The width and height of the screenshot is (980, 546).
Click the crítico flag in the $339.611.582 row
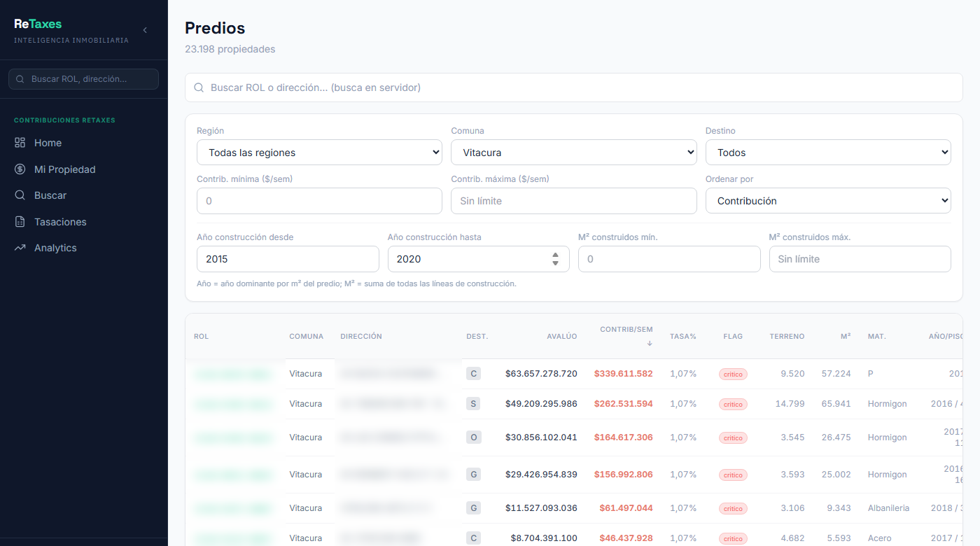coord(733,374)
